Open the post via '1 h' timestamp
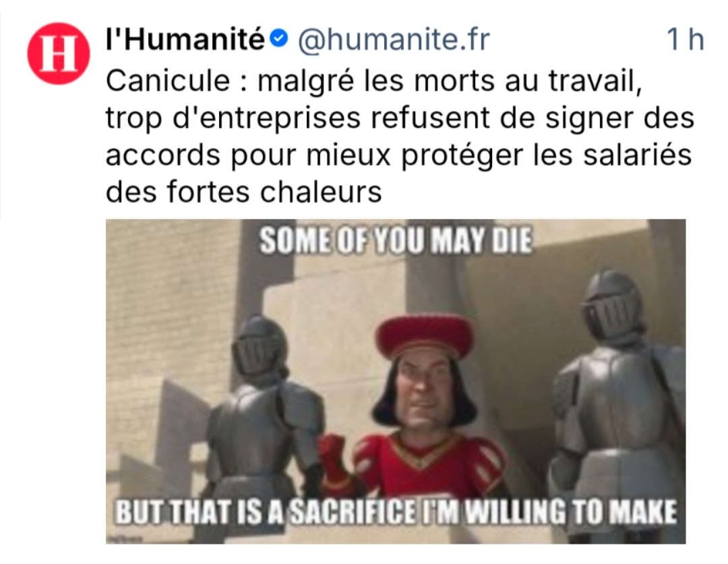Viewport: 728px width, 564px height. point(686,40)
